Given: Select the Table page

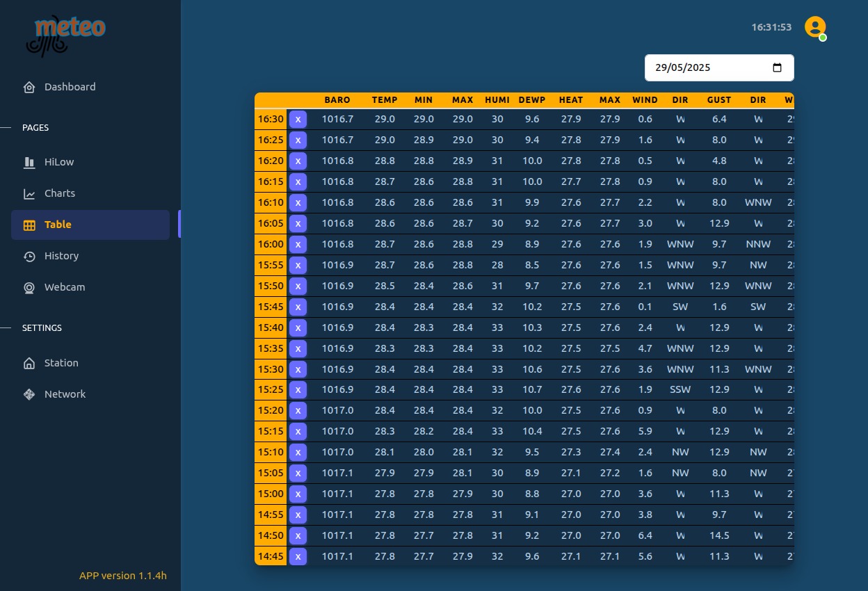Looking at the screenshot, I should (x=90, y=225).
